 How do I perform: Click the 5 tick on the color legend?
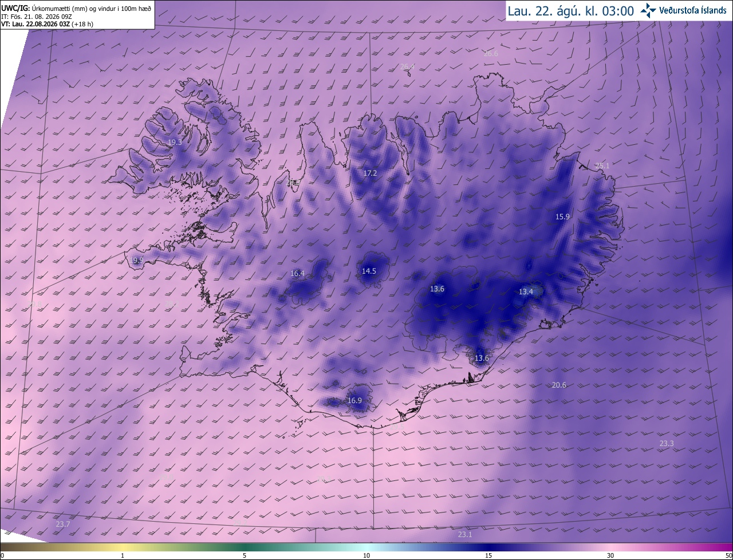245,555
